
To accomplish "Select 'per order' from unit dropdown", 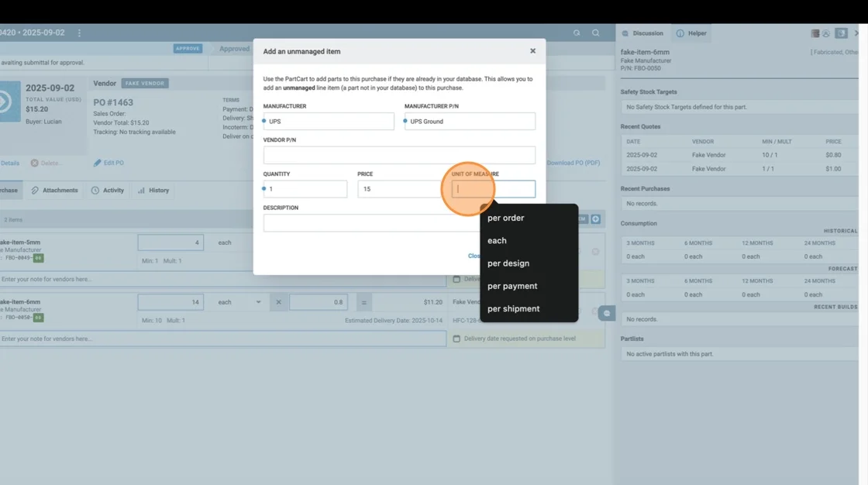I will (505, 218).
